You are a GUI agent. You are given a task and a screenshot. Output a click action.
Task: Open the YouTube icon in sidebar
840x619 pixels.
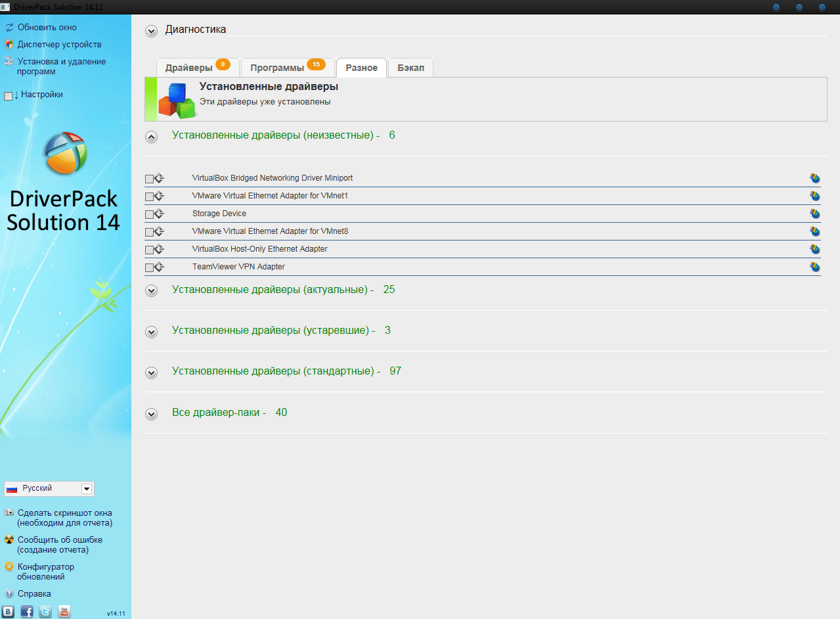[64, 611]
